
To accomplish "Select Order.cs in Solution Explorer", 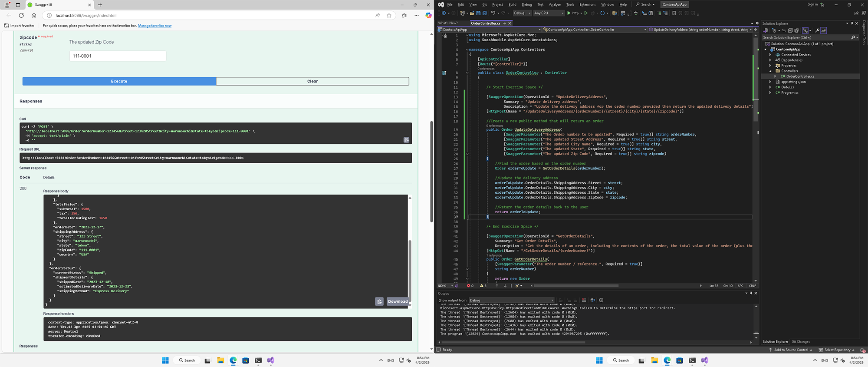I will pyautogui.click(x=787, y=87).
